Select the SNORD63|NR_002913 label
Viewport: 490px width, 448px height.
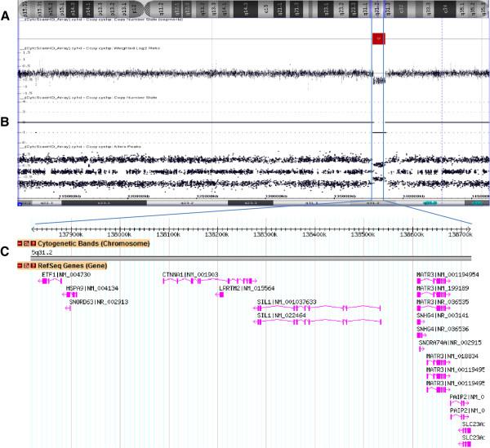(99, 302)
